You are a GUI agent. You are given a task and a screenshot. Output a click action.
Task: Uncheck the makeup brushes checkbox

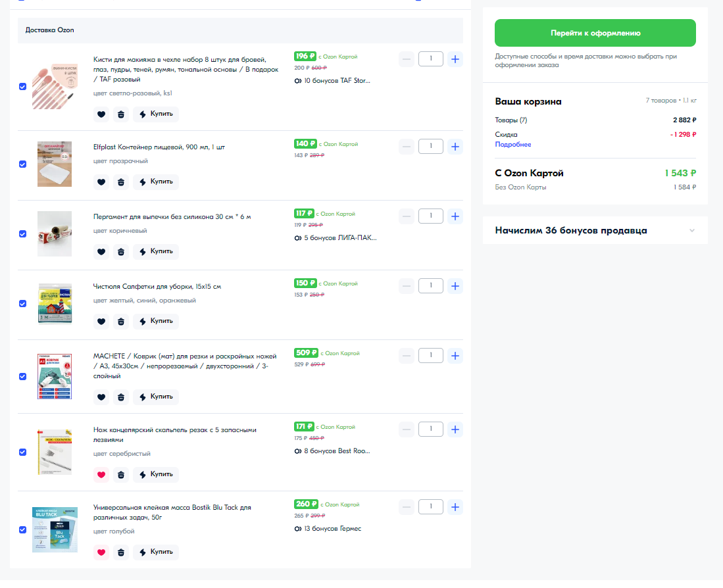[22, 87]
